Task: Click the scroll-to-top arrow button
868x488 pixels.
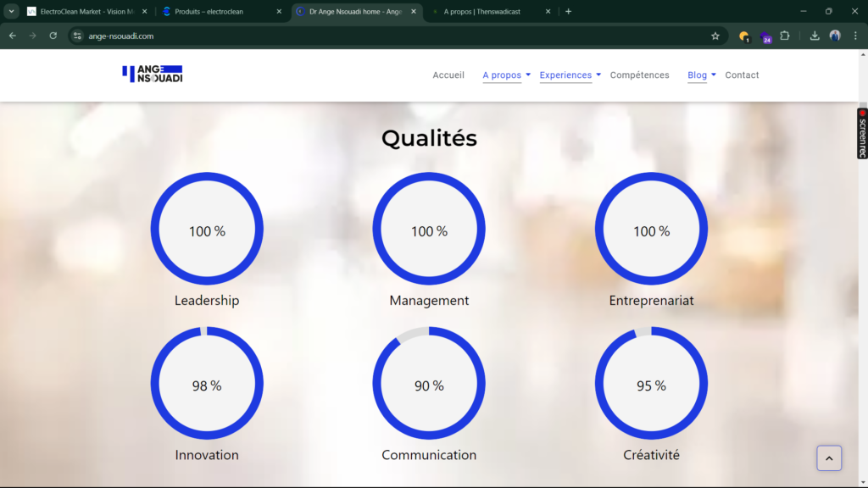Action: point(829,458)
